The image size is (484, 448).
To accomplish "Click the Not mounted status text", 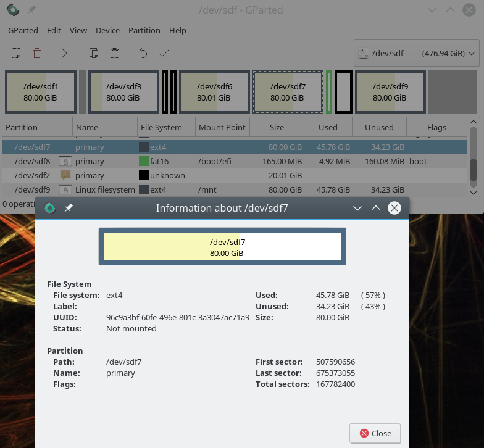I will [131, 328].
